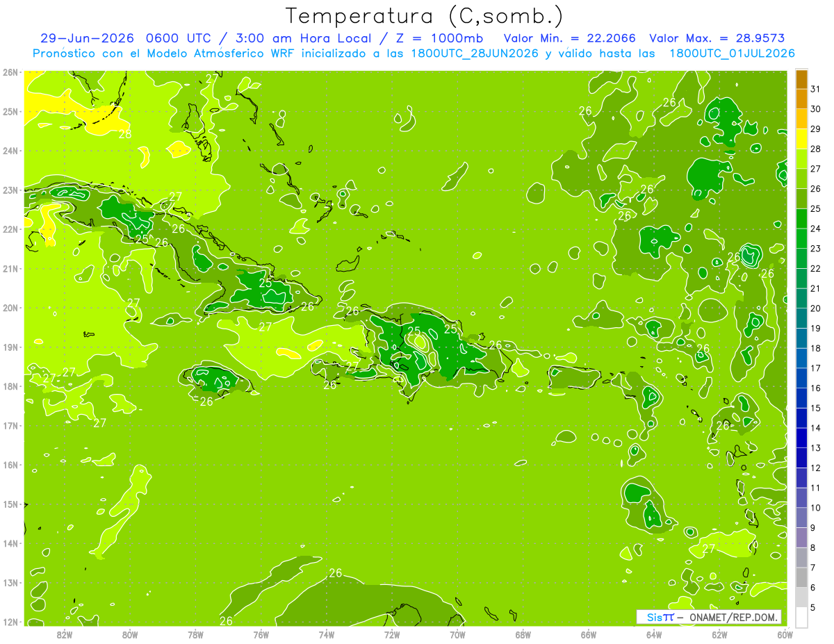Click the latitude label "16N"
Screen dimensions: 834x644
(10, 465)
